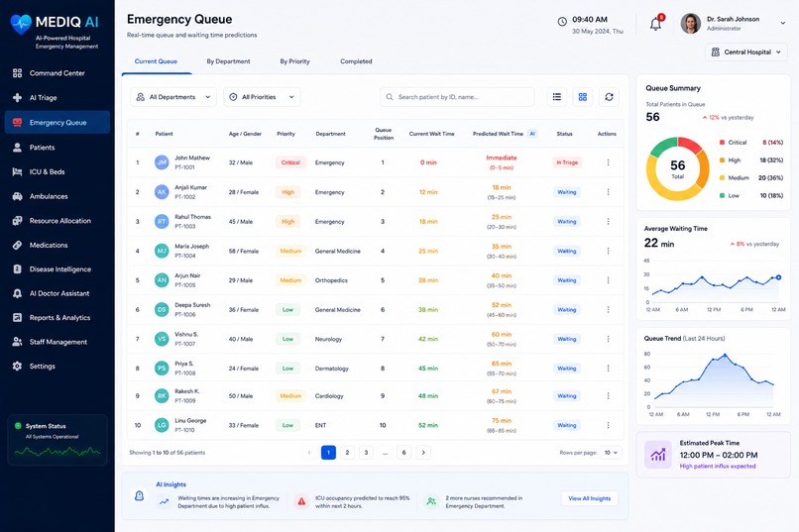The image size is (799, 532).
Task: Click the AI badge beside Predicted Wait Time
Action: coord(532,134)
